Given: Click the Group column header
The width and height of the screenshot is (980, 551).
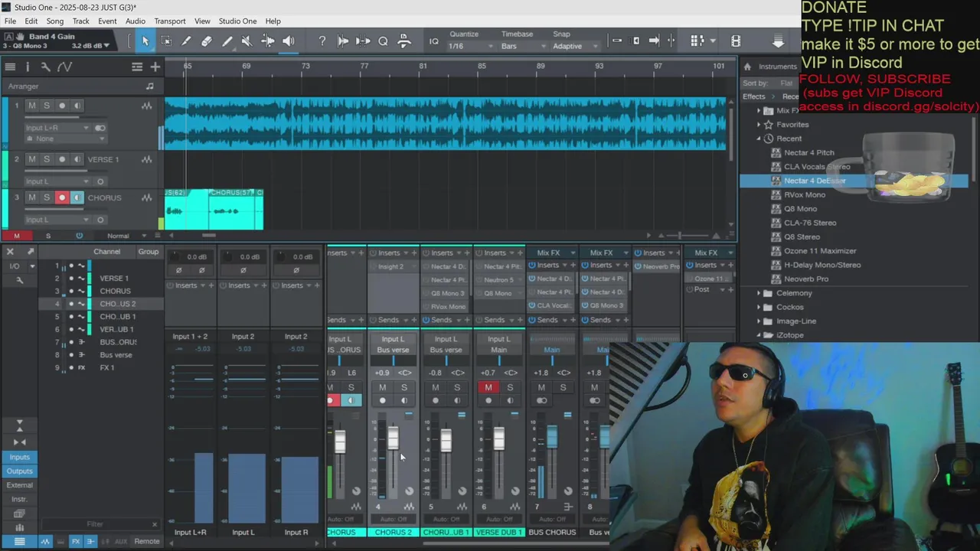Looking at the screenshot, I should coord(149,251).
